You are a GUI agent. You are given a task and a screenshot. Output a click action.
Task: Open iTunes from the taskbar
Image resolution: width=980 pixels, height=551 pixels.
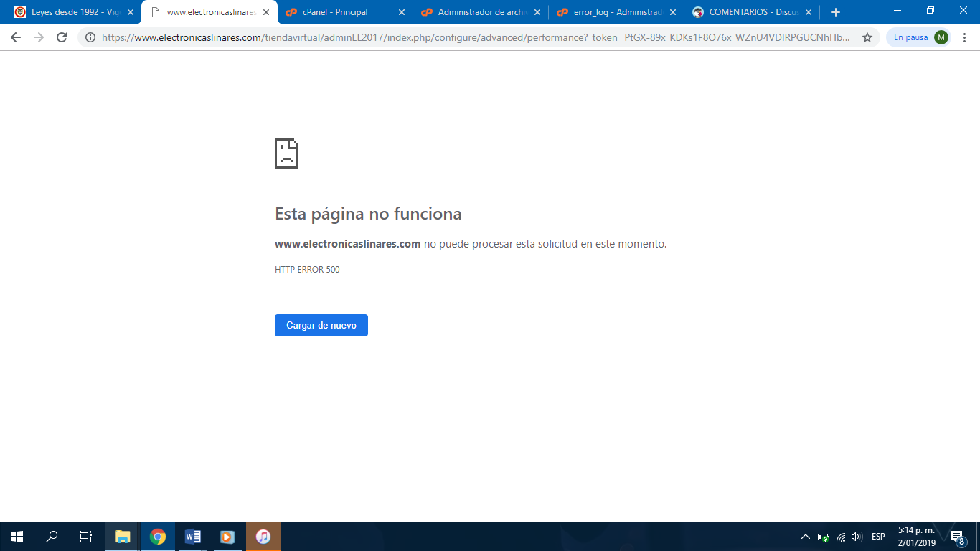click(263, 537)
